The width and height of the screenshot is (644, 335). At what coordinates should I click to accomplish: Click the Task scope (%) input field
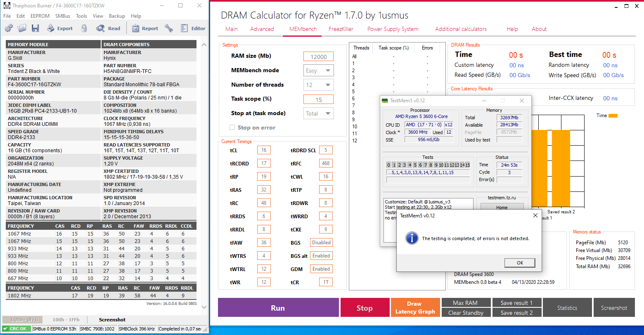(x=319, y=99)
